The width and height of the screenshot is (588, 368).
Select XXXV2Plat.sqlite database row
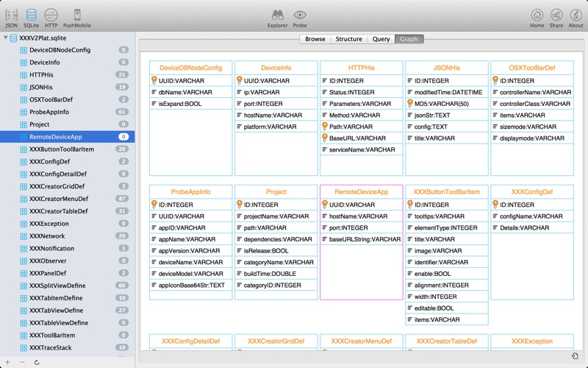pos(68,38)
